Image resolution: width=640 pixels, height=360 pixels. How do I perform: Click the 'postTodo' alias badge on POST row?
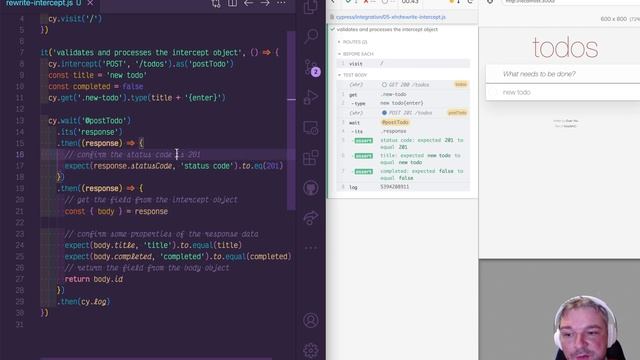click(457, 113)
